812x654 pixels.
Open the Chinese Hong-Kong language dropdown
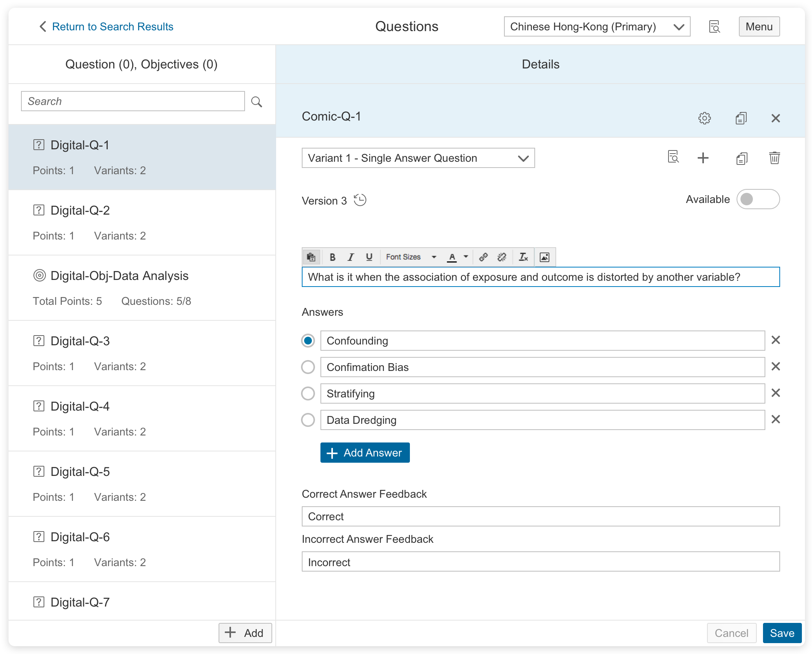pyautogui.click(x=597, y=26)
